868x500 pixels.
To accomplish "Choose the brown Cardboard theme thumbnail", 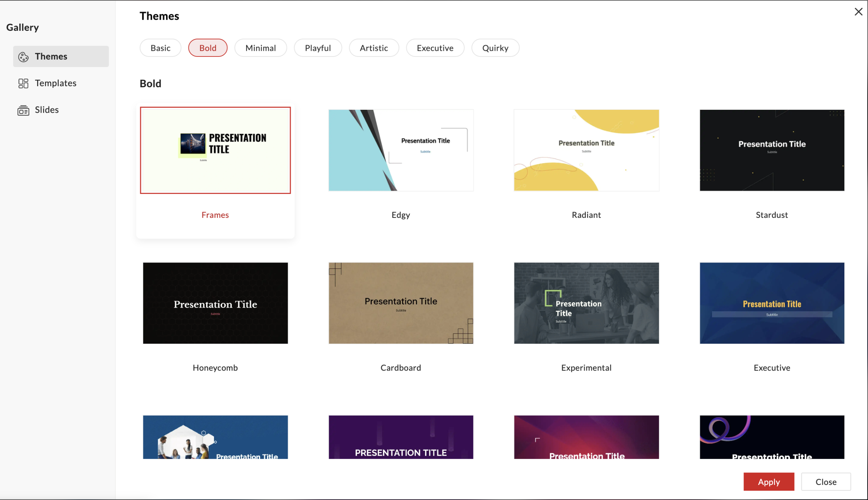I will [401, 303].
